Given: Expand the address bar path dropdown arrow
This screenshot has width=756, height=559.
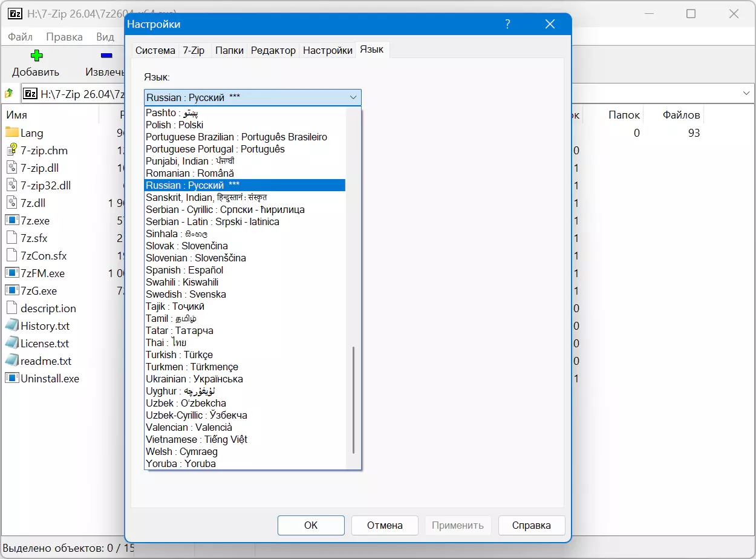Looking at the screenshot, I should (746, 94).
